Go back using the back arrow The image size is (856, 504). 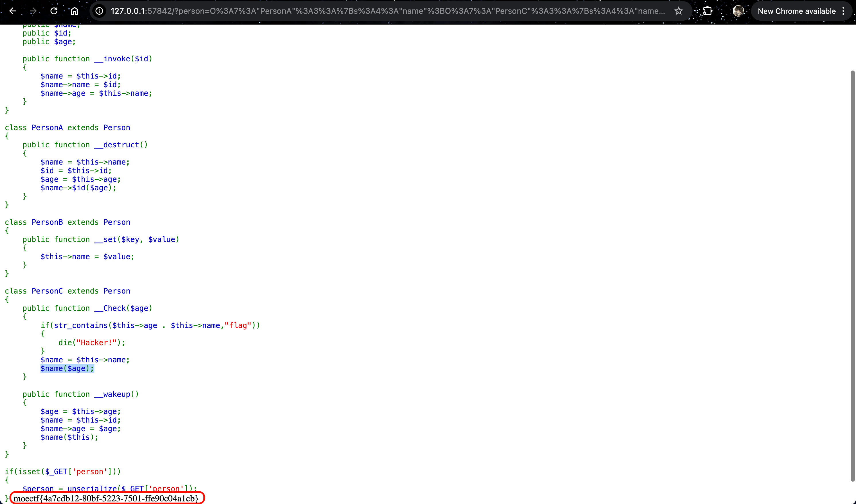tap(13, 11)
